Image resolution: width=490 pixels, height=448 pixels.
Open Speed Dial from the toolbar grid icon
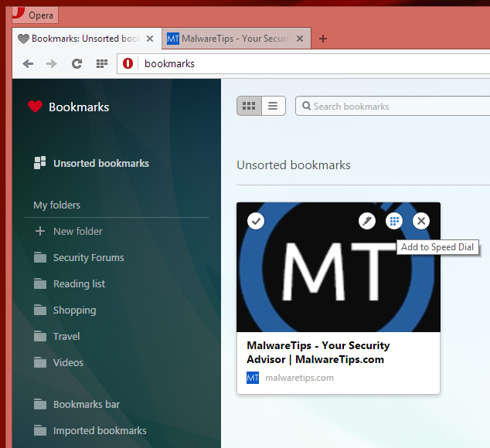pos(101,64)
